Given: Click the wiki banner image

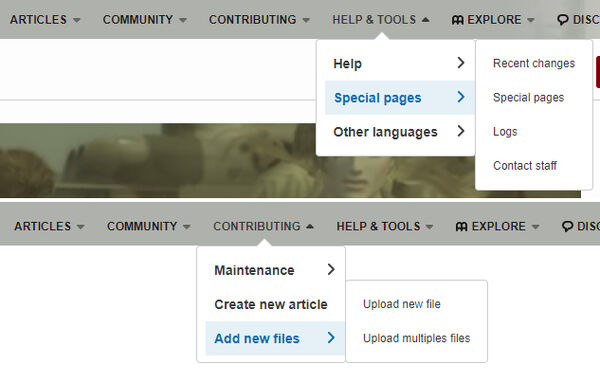Looking at the screenshot, I should (x=290, y=160).
